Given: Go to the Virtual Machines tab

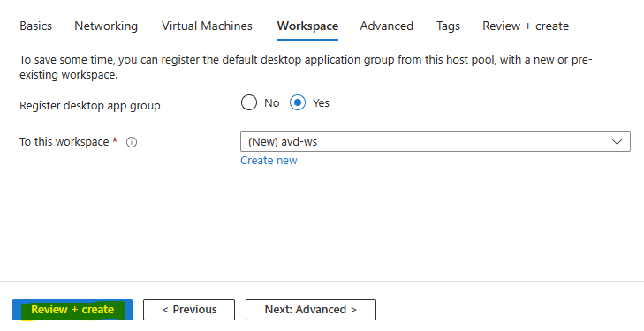Looking at the screenshot, I should click(207, 26).
